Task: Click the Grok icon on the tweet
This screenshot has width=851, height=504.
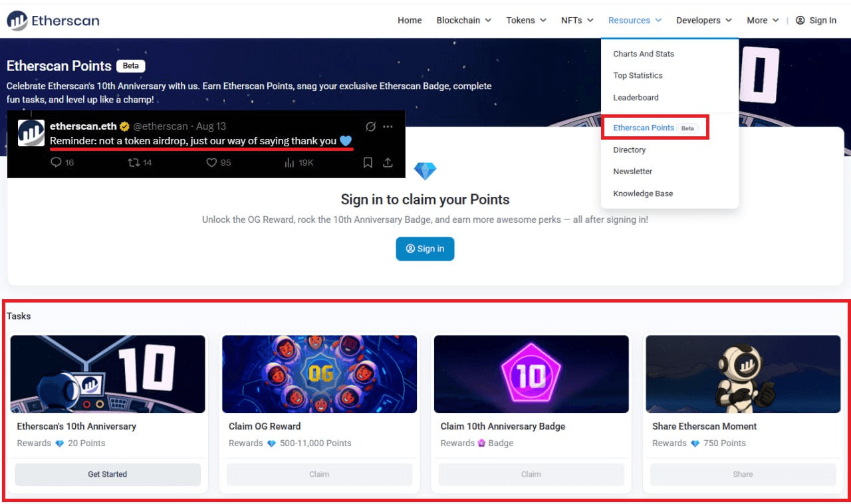Action: (x=371, y=126)
